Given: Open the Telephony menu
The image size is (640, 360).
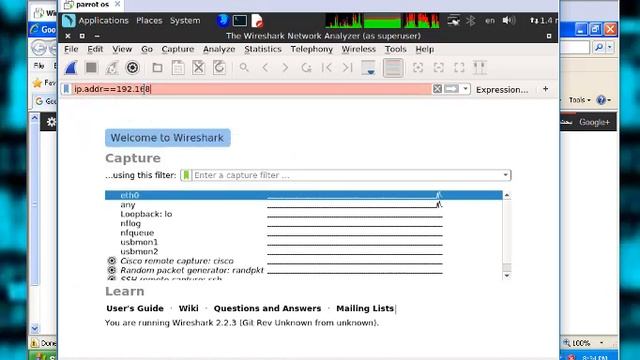Looking at the screenshot, I should [311, 49].
